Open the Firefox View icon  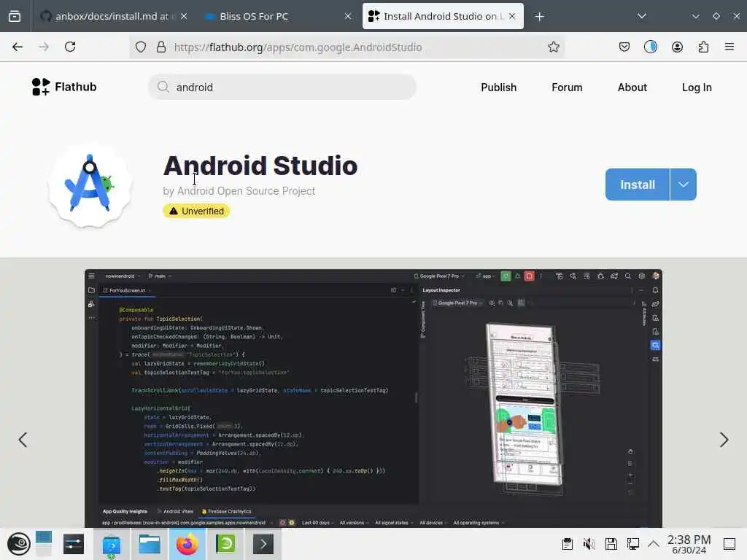pos(15,16)
